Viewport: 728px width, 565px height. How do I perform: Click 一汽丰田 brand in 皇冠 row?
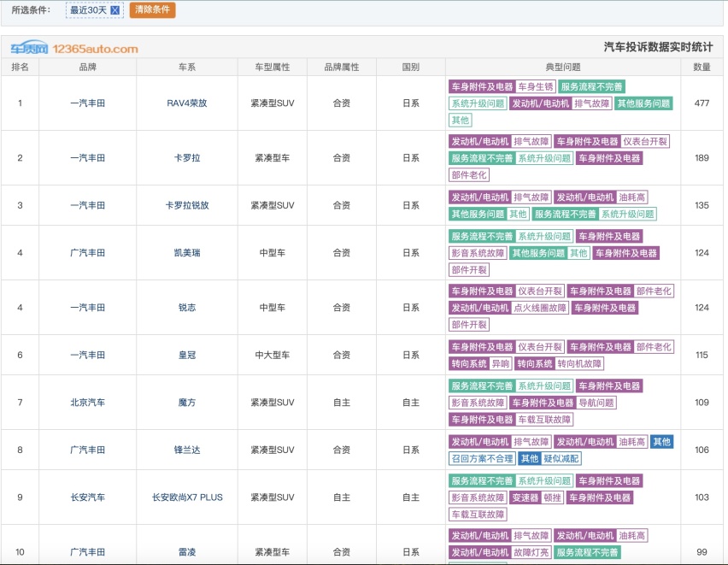click(87, 355)
